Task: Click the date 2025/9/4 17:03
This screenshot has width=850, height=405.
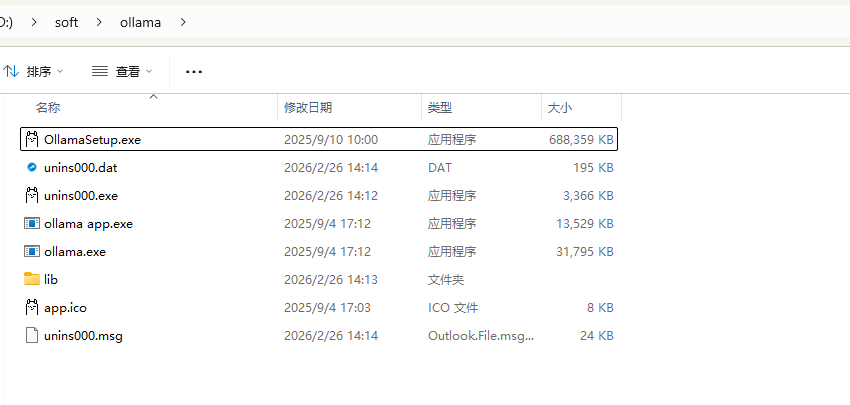Action: (327, 307)
